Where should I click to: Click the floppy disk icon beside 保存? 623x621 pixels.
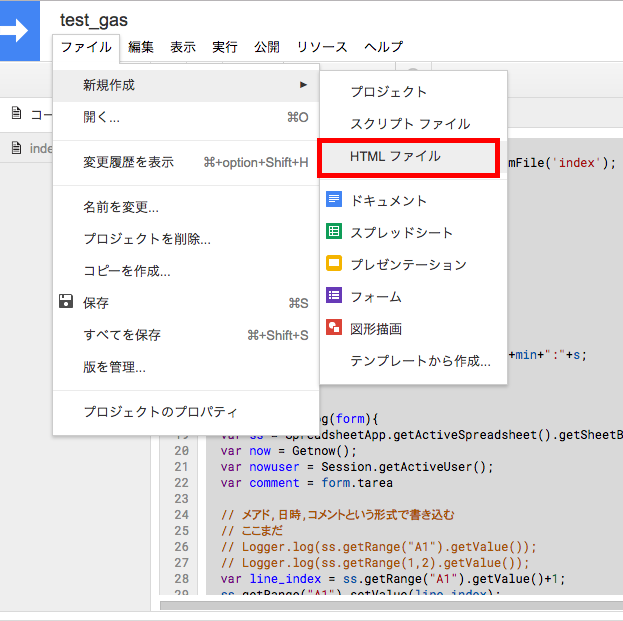tap(66, 302)
